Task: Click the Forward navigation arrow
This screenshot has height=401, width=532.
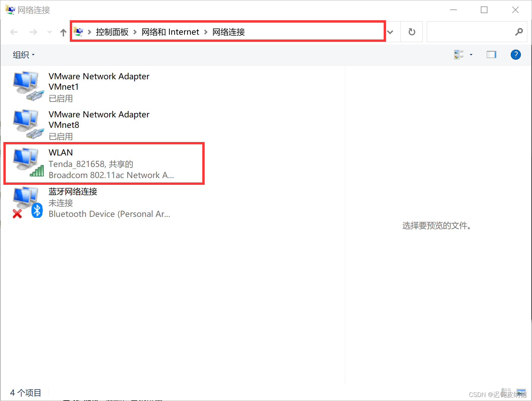Action: click(x=33, y=32)
